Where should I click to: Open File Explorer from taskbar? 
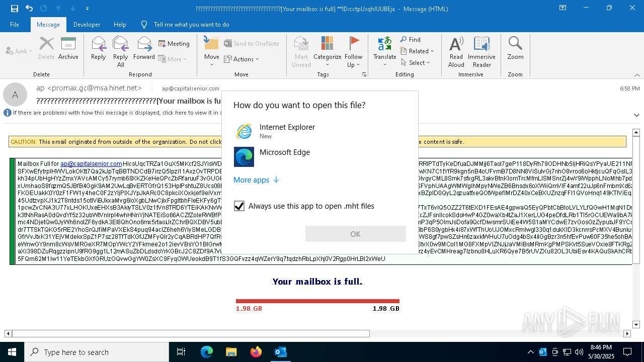click(x=231, y=352)
